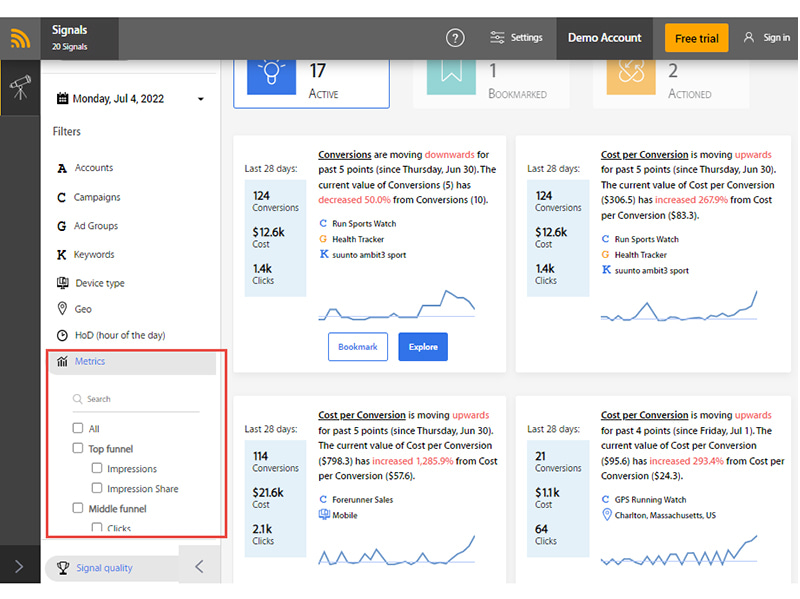
Task: Click the Signal quality trophy icon
Action: tap(63, 568)
